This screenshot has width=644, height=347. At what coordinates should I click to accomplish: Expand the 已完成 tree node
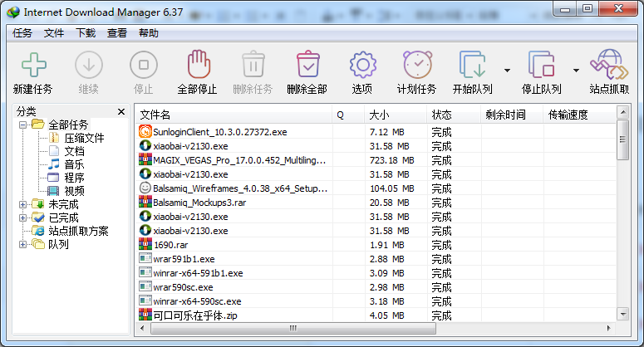23,217
